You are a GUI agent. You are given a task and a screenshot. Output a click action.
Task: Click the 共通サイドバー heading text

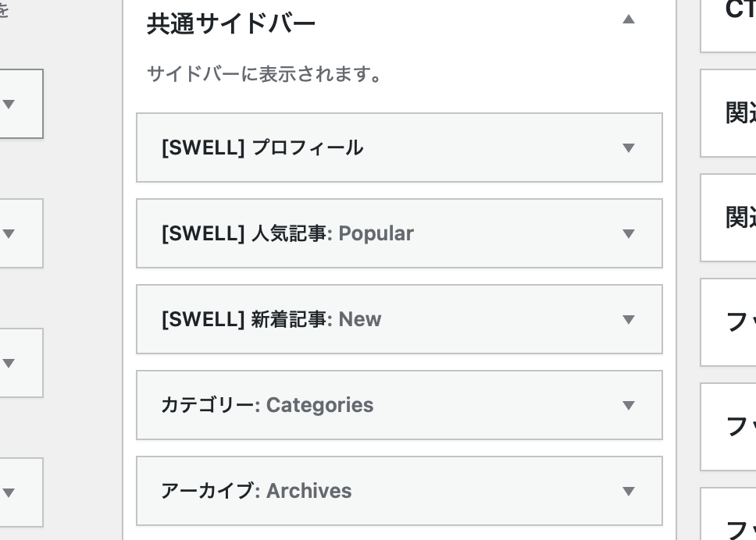231,24
